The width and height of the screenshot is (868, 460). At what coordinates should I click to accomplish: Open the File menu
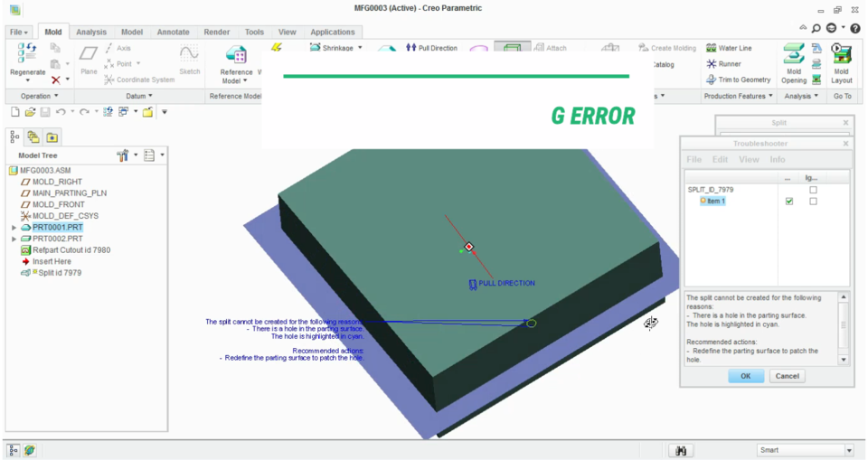(19, 33)
